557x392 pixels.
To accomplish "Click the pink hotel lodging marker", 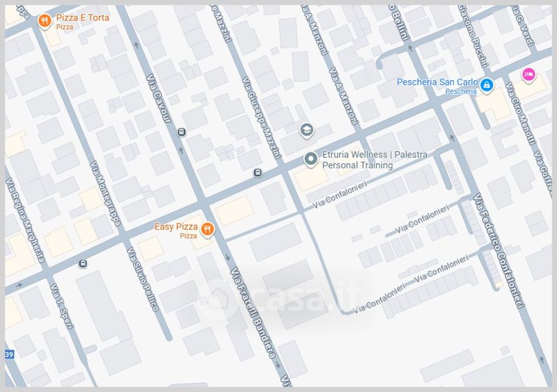I will [x=528, y=75].
